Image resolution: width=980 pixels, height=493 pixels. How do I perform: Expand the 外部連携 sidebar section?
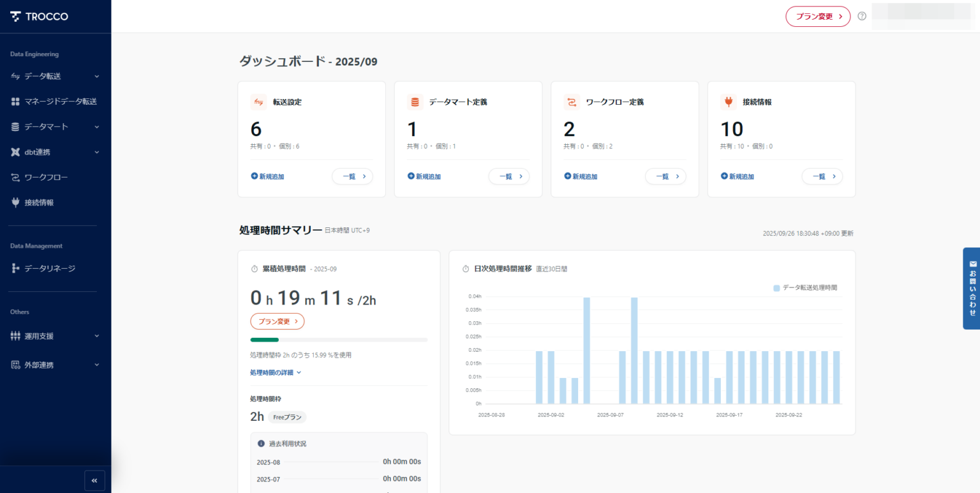coord(96,365)
